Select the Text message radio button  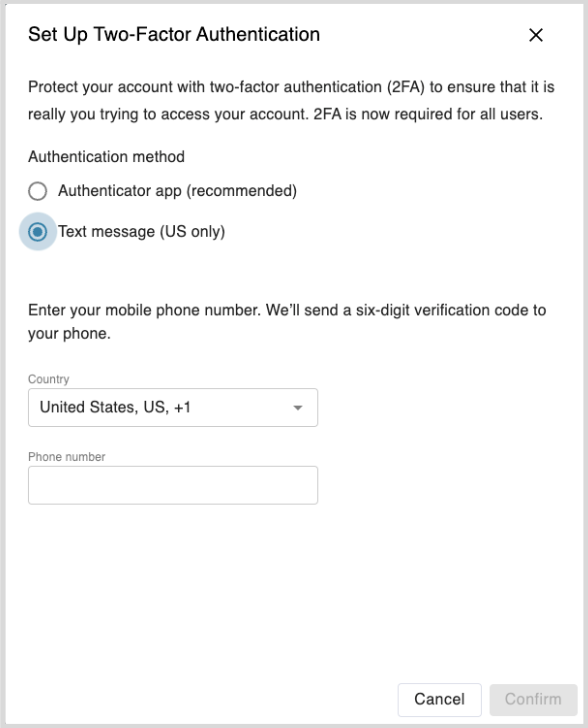point(38,231)
